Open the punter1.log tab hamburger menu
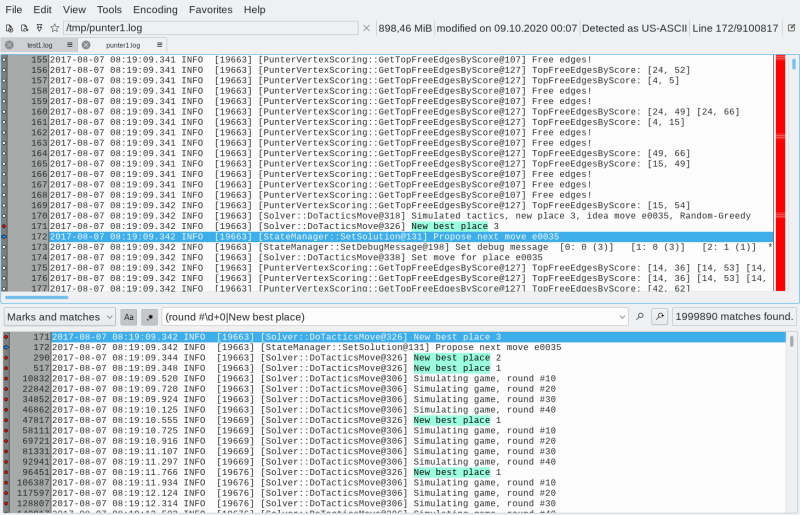The width and height of the screenshot is (800, 515). coord(145,45)
